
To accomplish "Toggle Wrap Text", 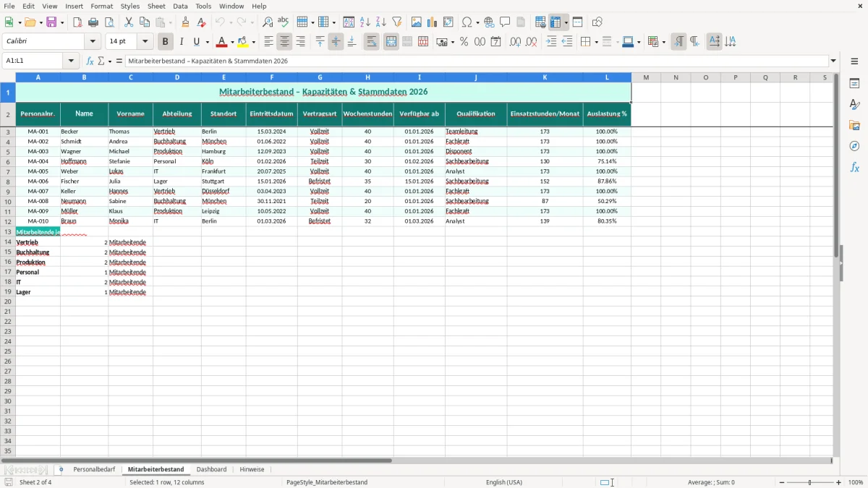I will click(x=372, y=42).
